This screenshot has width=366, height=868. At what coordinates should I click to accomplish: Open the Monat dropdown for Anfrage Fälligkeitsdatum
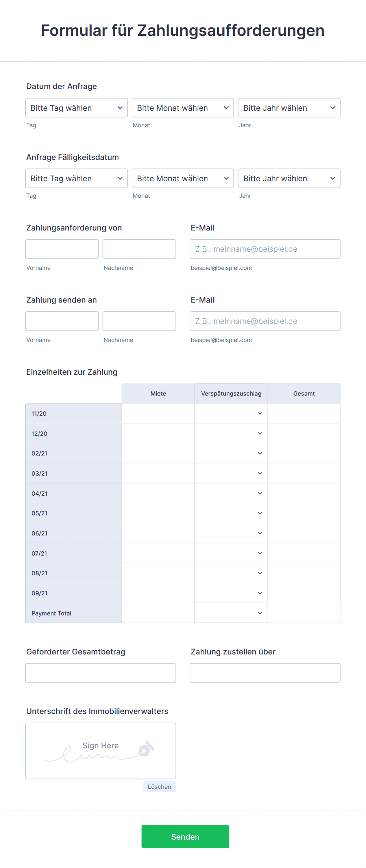coord(182,178)
